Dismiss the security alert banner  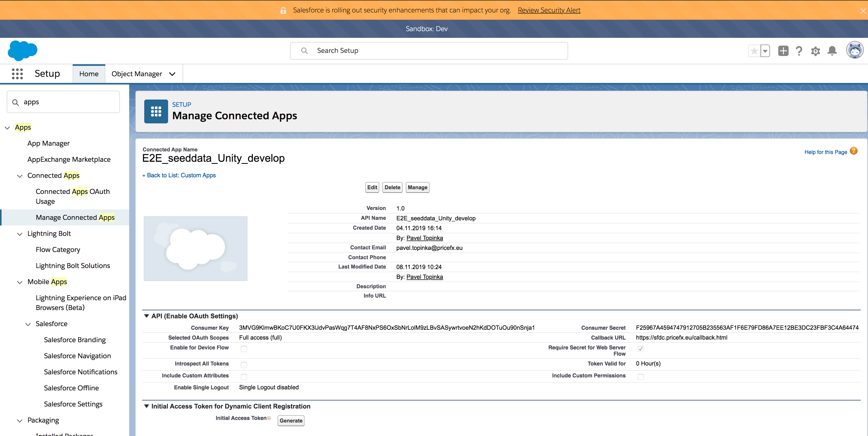coord(863,11)
